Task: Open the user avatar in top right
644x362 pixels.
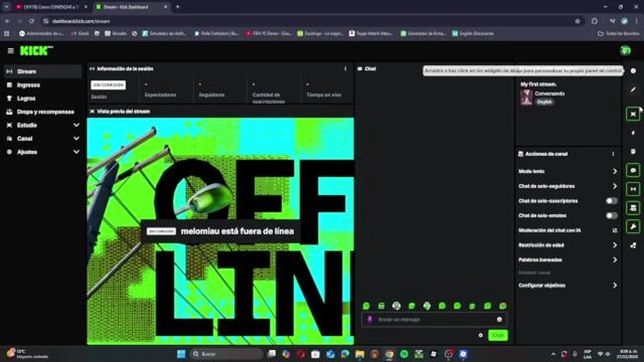Action: (x=625, y=50)
